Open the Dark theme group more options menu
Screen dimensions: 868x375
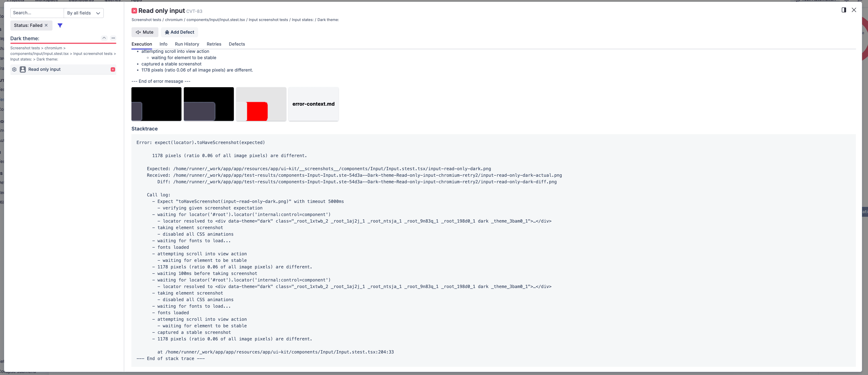pos(113,38)
